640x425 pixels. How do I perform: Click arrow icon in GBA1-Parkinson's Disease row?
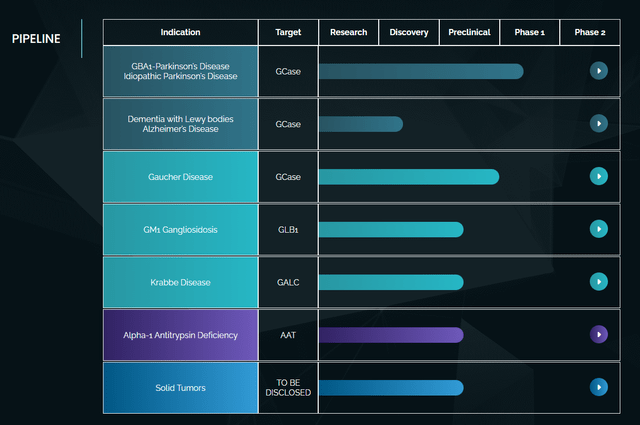pos(598,71)
